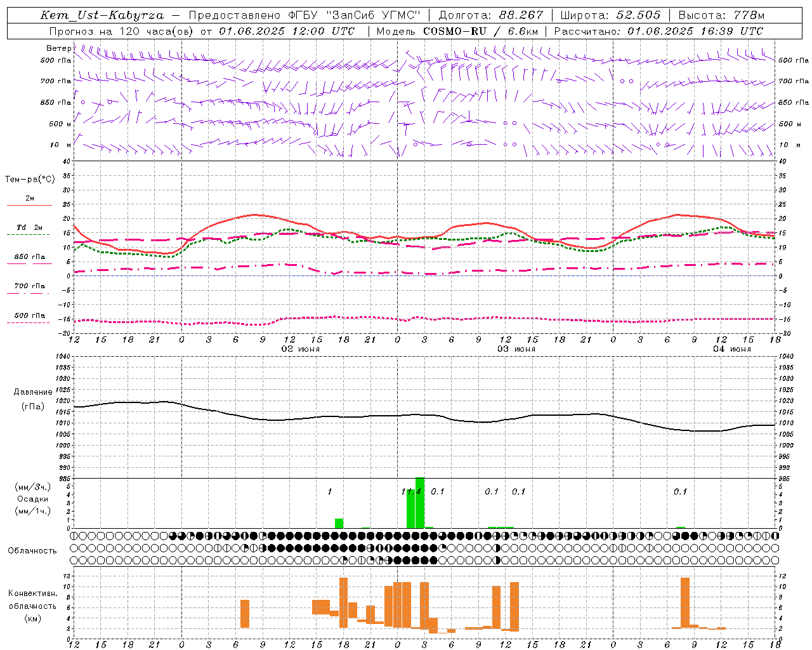The height and width of the screenshot is (650, 812).
Task: Click the '850 гПа' temperature legend entry
Action: point(30,257)
